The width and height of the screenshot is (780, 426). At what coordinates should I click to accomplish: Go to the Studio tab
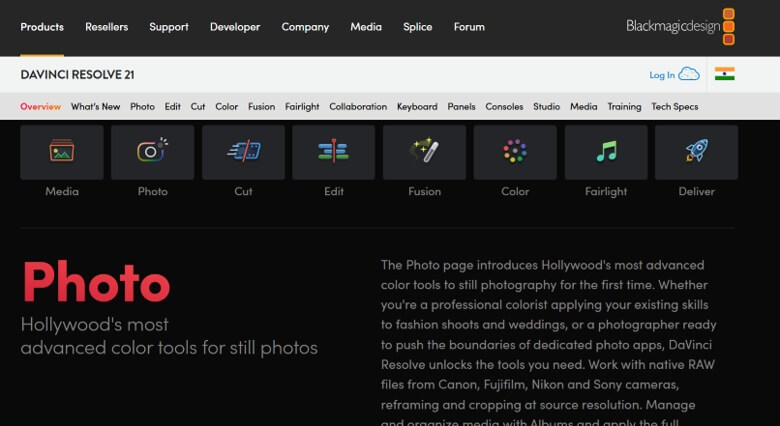[546, 106]
